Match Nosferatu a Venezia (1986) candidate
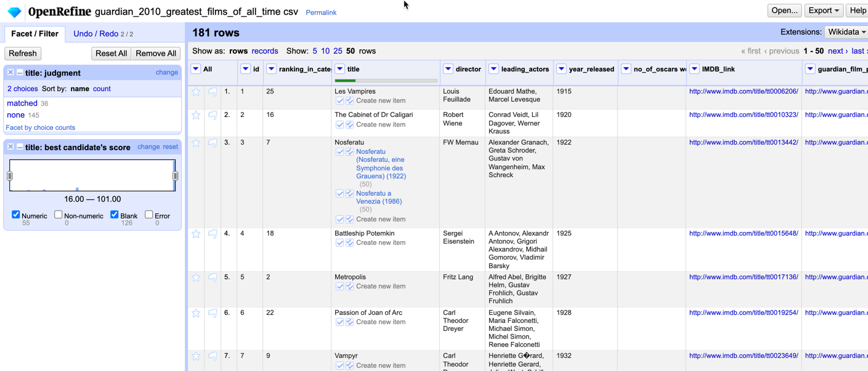The image size is (868, 371). [x=341, y=193]
